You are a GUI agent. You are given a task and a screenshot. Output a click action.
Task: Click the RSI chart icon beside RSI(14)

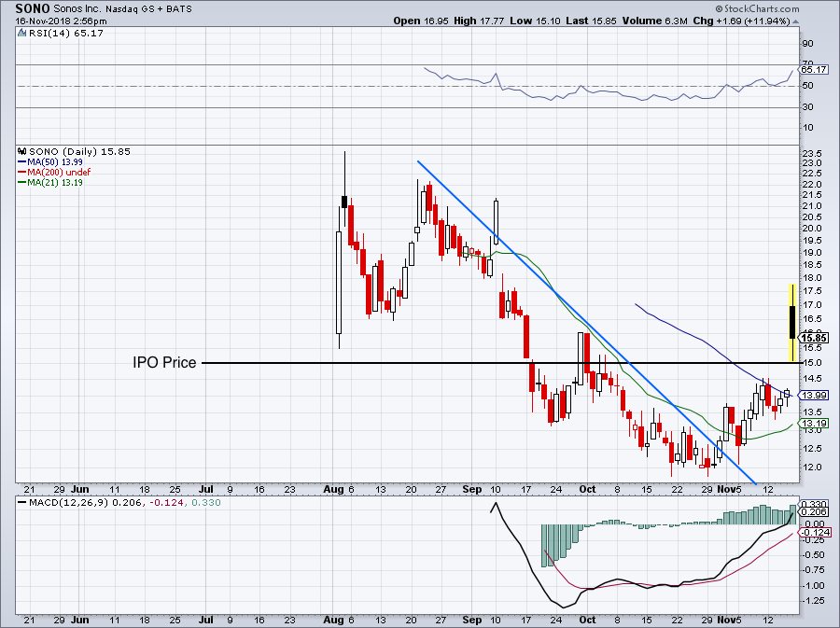click(x=22, y=34)
